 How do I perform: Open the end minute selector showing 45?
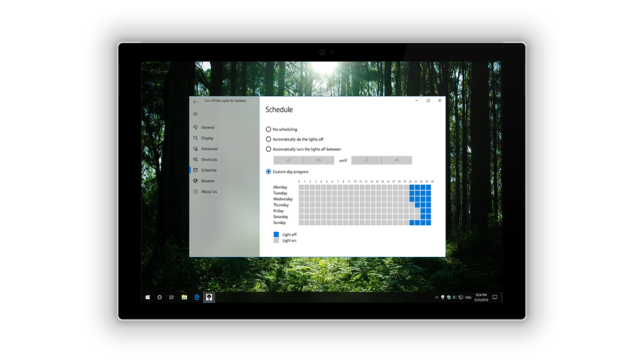396,160
